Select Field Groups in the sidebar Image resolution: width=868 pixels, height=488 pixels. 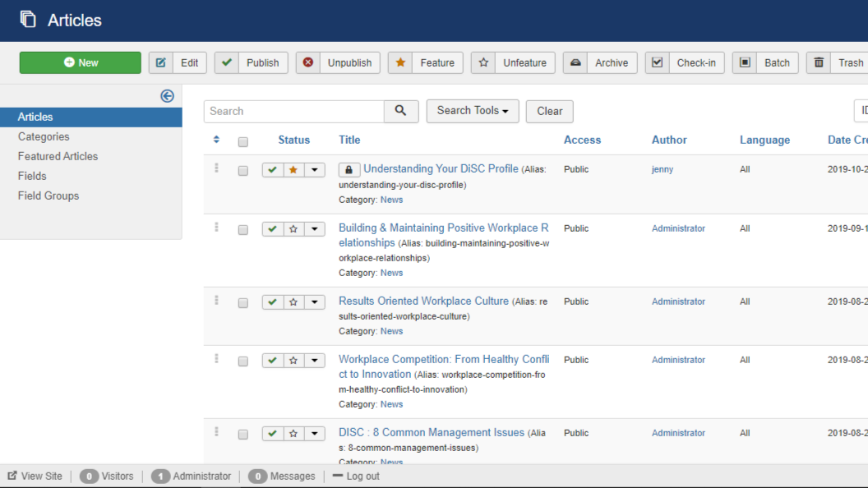click(x=48, y=196)
